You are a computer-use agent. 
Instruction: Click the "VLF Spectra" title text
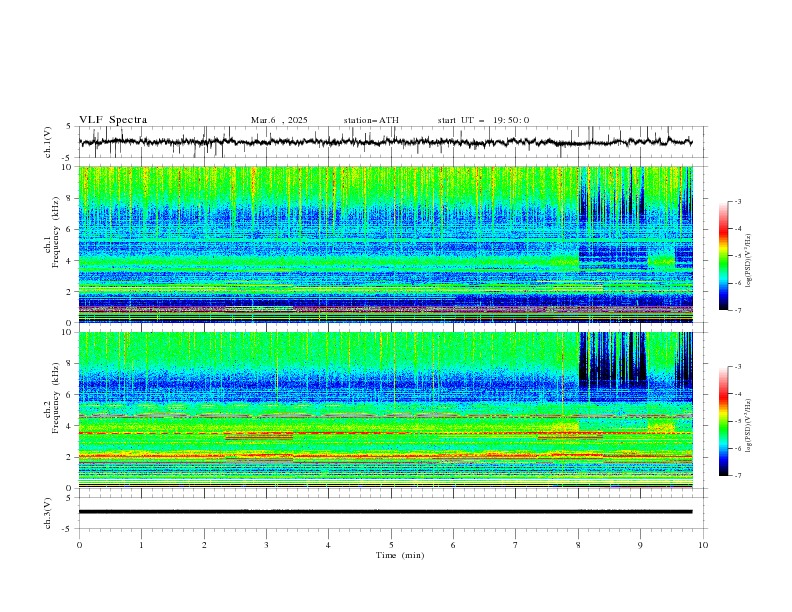pyautogui.click(x=113, y=120)
